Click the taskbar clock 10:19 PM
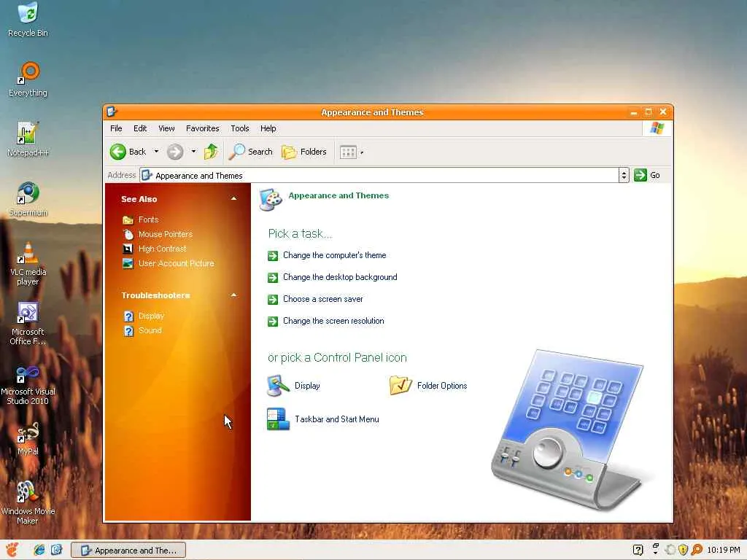747x560 pixels. (723, 550)
